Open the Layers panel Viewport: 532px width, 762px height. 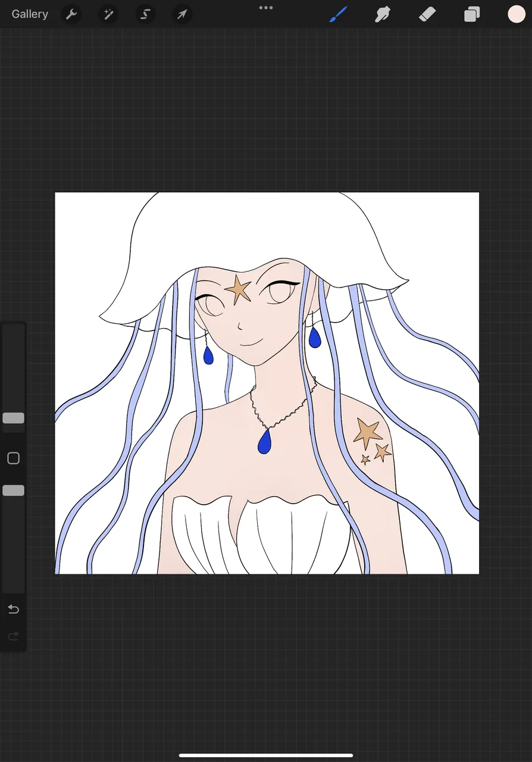(472, 14)
